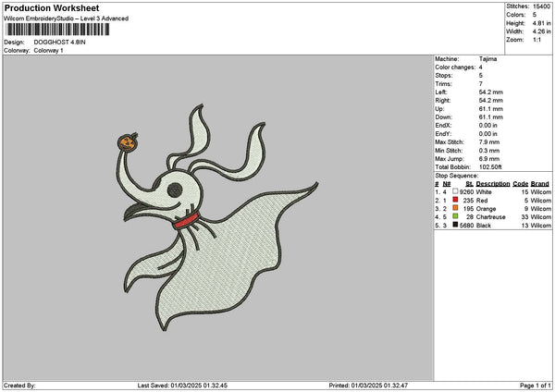555x392 pixels.
Task: Click the Max Jump value '6.9 mm'
Action: pyautogui.click(x=489, y=159)
